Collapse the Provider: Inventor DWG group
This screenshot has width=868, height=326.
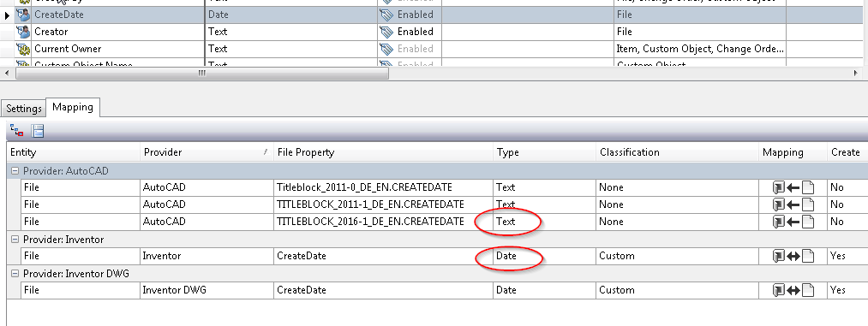[15, 274]
